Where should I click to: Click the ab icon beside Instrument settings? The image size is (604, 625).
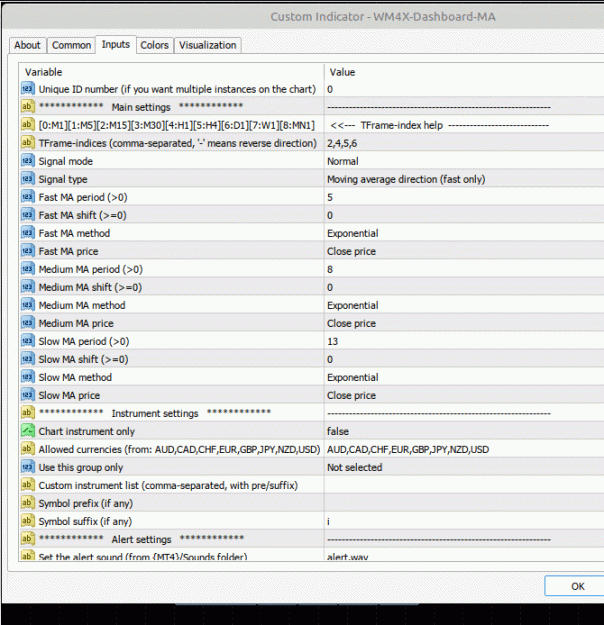(28, 413)
